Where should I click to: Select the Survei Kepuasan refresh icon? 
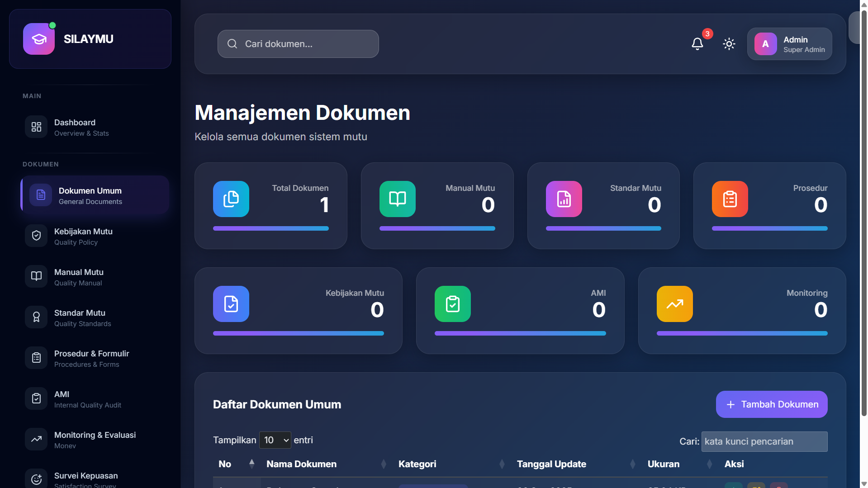[36, 479]
